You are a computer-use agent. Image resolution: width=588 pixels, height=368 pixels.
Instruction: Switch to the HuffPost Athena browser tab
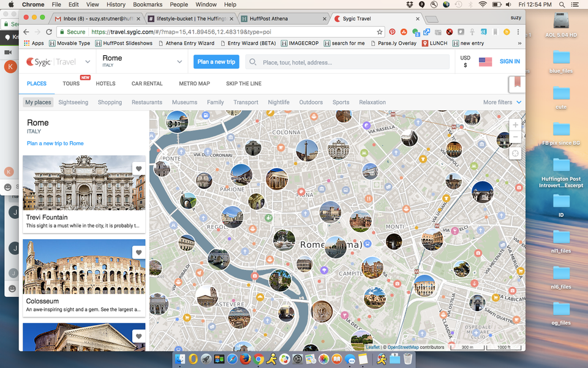click(x=284, y=18)
